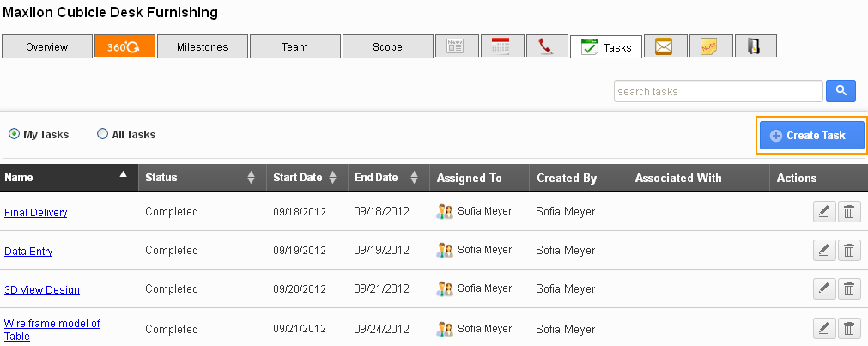Screen dimensions: 868x346
Task: Select the All Tasks radio button
Action: coord(102,135)
